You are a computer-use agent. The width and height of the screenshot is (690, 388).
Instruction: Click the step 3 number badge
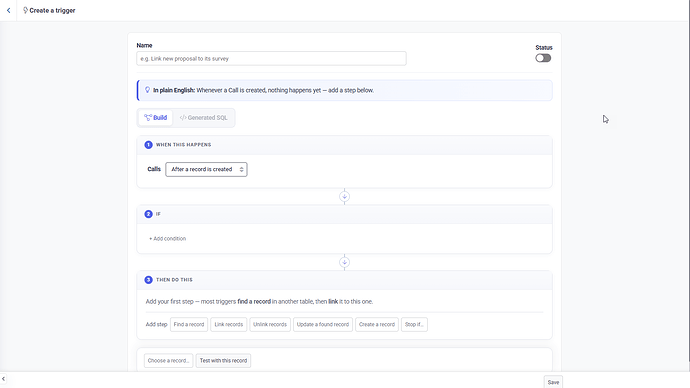[148, 280]
